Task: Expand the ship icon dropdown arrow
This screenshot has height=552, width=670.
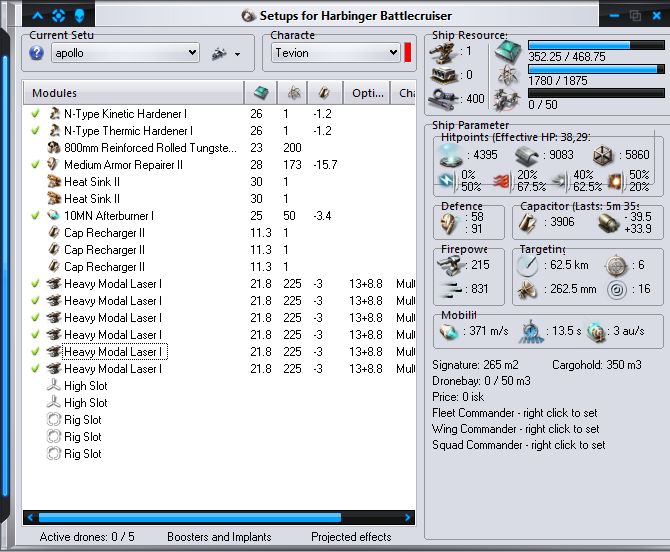Action: pyautogui.click(x=238, y=54)
